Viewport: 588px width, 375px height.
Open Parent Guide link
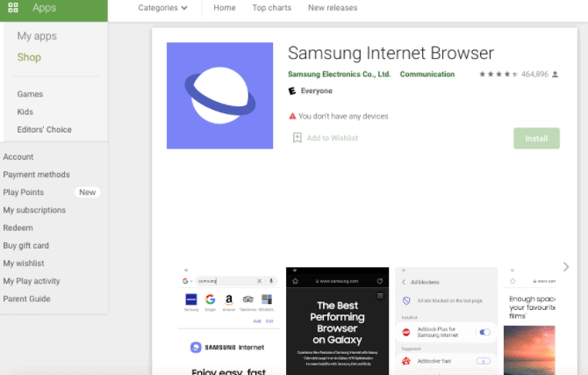(x=26, y=299)
